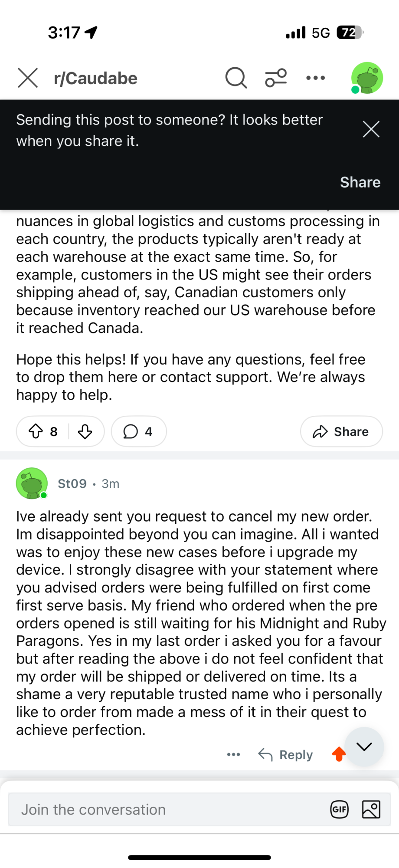Insert a GIF via the GIF icon

(339, 809)
